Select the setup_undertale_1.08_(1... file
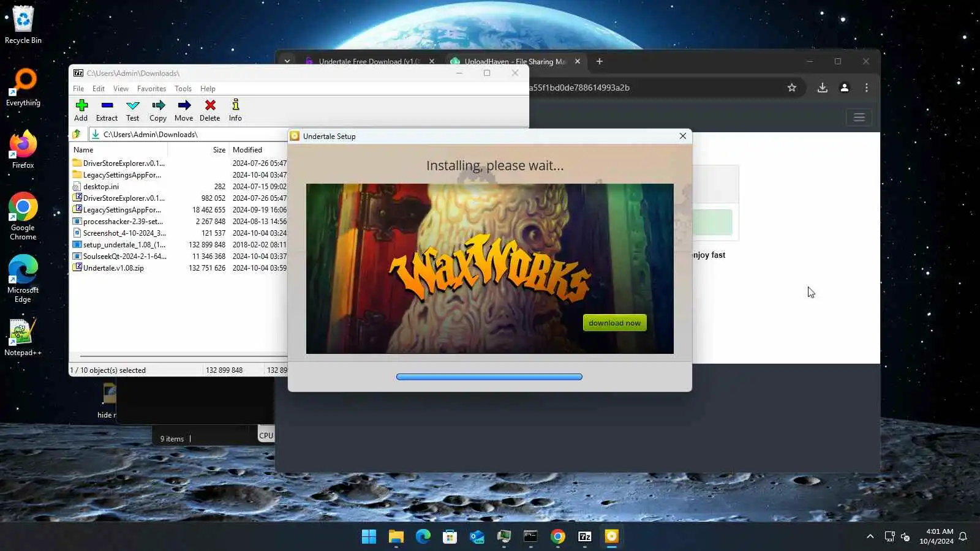The image size is (980, 551). (x=179, y=245)
